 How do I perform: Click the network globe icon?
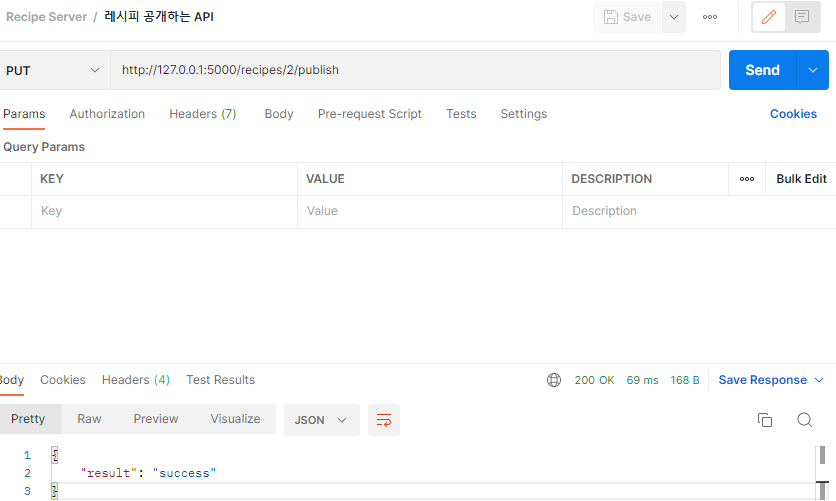[554, 380]
